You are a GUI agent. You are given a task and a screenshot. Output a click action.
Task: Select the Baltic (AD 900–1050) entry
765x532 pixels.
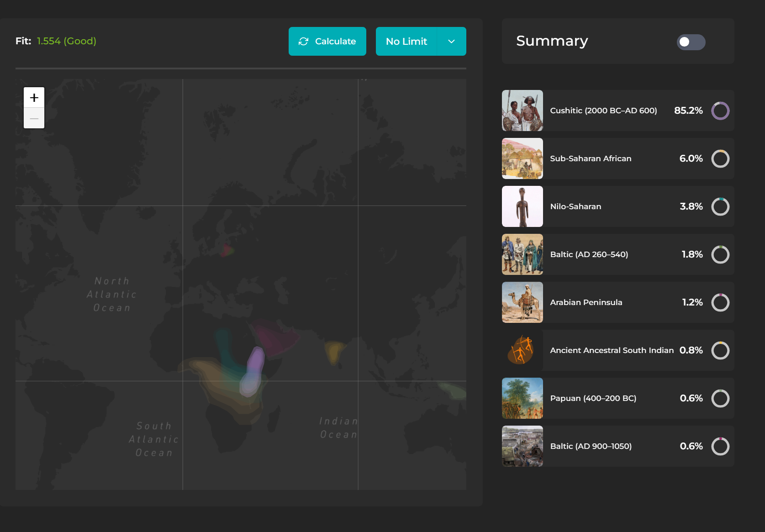pos(591,446)
